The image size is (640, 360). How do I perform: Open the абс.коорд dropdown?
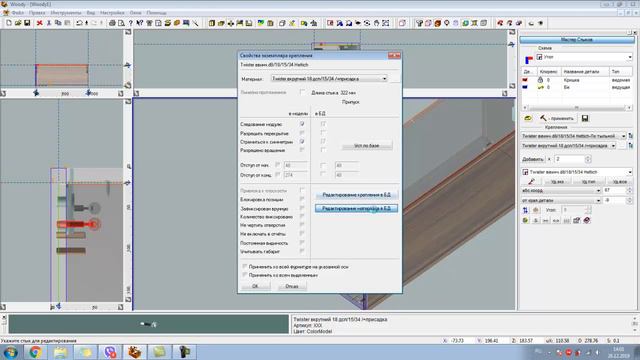pyautogui.click(x=561, y=191)
